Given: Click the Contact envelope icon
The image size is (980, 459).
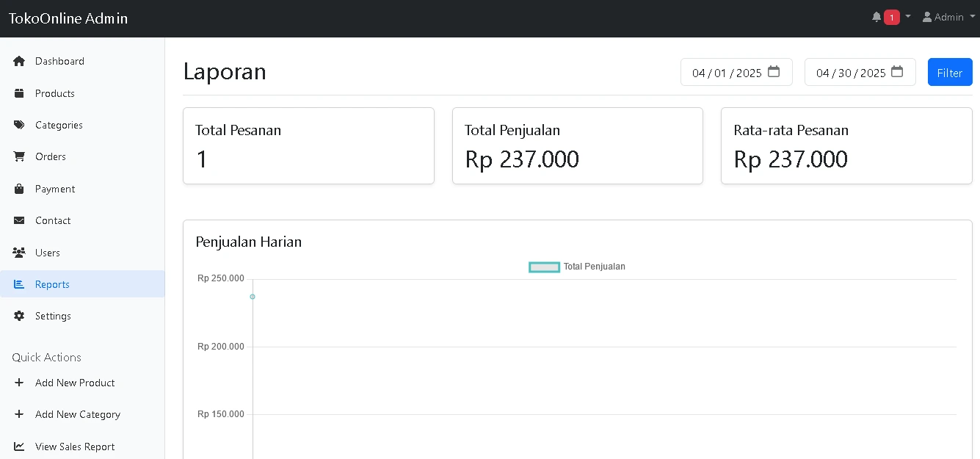Looking at the screenshot, I should 19,220.
